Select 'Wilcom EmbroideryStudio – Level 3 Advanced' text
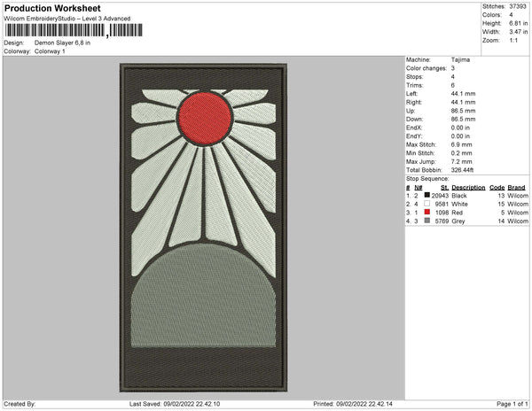This screenshot has height=411, width=532. (x=67, y=19)
